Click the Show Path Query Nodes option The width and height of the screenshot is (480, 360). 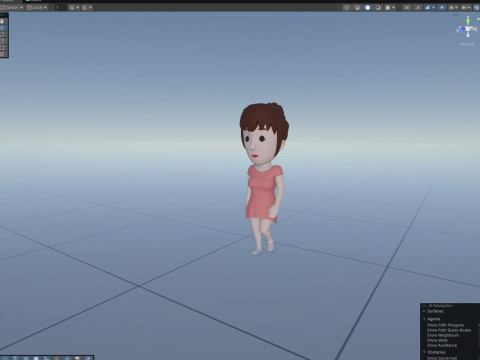pyautogui.click(x=449, y=330)
